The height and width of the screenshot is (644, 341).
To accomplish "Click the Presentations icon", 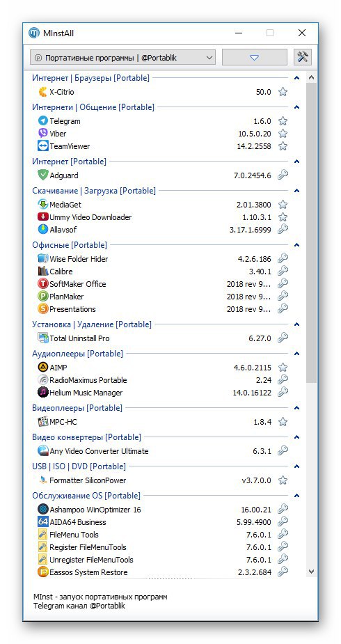I will (x=42, y=309).
